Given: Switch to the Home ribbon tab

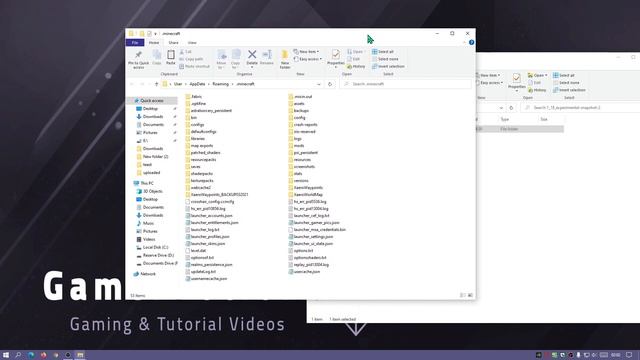Looking at the screenshot, I should (154, 42).
